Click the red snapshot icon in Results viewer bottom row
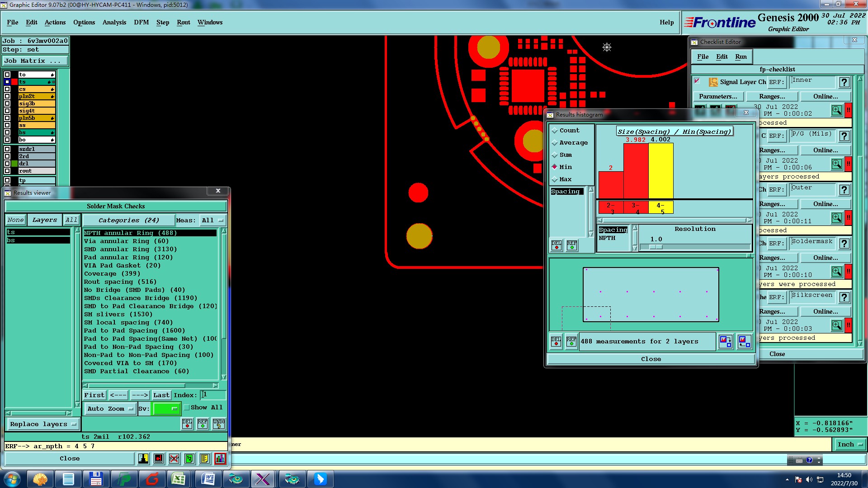This screenshot has height=488, width=868. point(159,459)
